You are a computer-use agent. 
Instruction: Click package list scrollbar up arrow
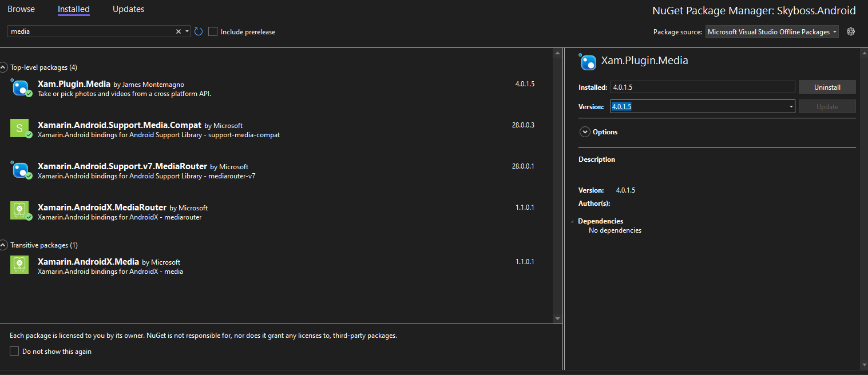point(558,53)
